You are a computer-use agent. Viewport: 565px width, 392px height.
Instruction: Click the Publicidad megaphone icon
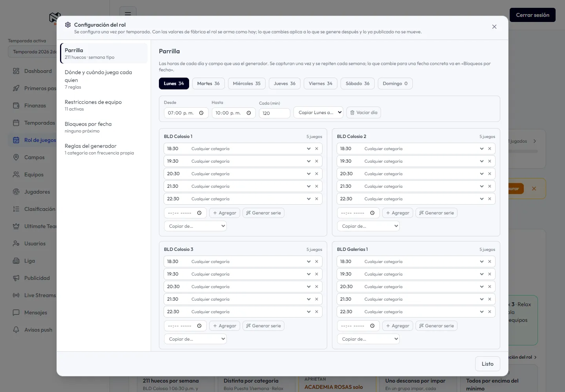(16, 278)
